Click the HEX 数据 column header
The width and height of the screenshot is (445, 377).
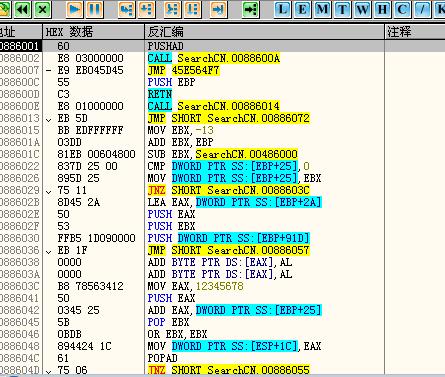tap(94, 32)
